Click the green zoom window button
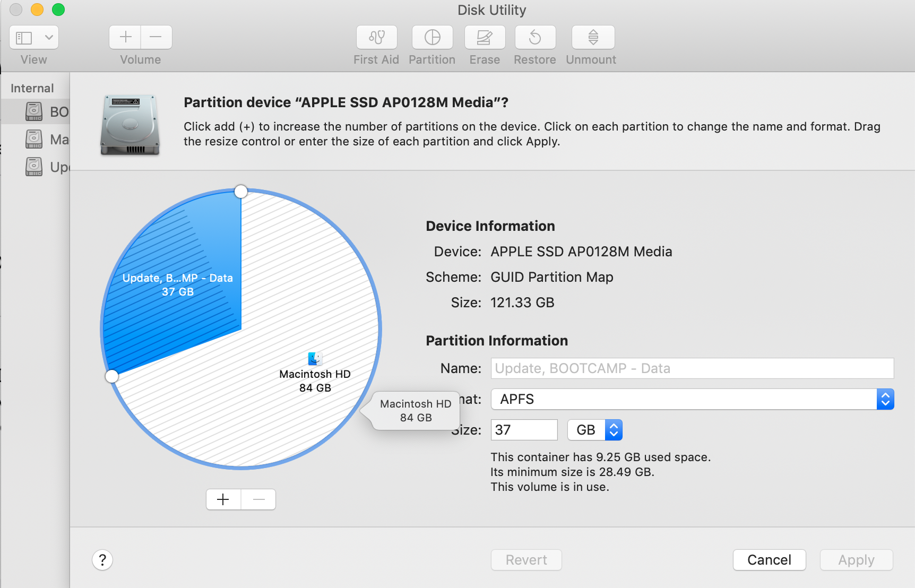915x588 pixels. (58, 10)
